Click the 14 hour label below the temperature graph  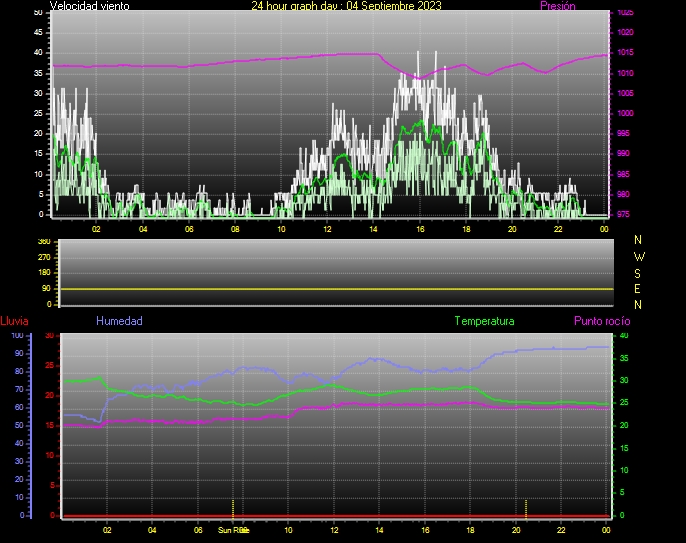click(x=379, y=530)
